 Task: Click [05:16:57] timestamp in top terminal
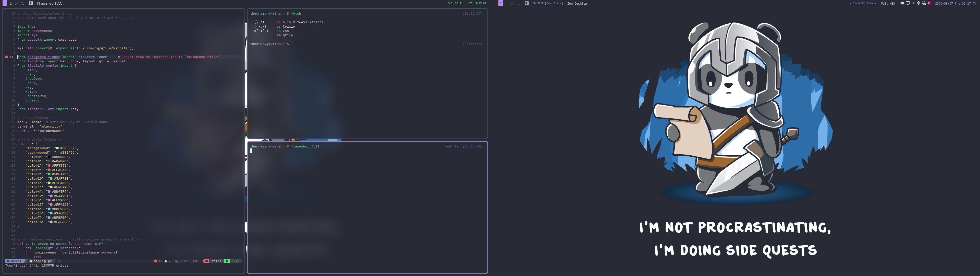[x=472, y=13]
